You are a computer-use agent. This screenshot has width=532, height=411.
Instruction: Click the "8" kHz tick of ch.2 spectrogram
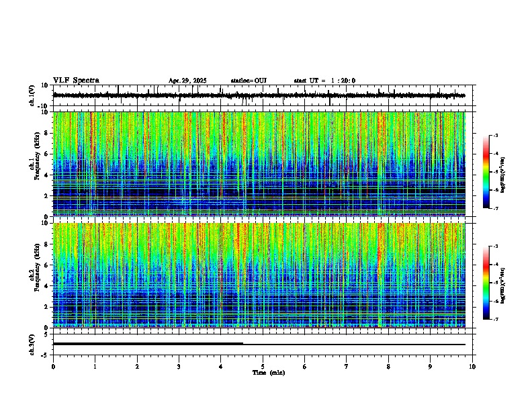(x=46, y=244)
